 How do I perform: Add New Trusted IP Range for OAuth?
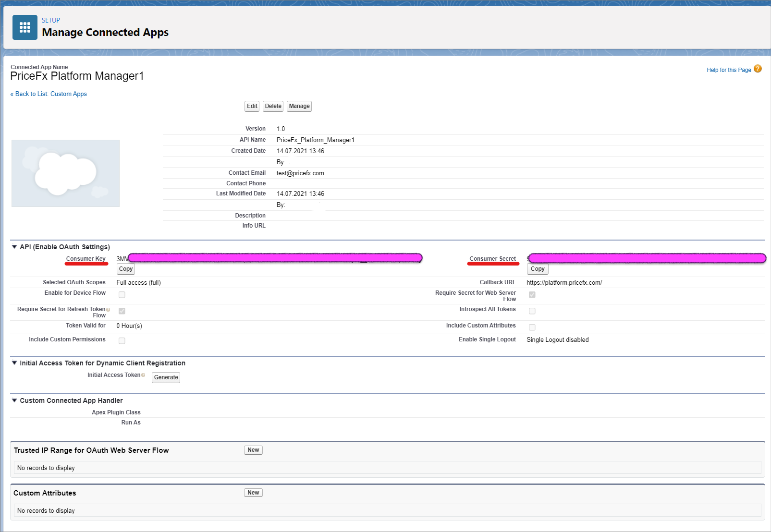click(253, 450)
